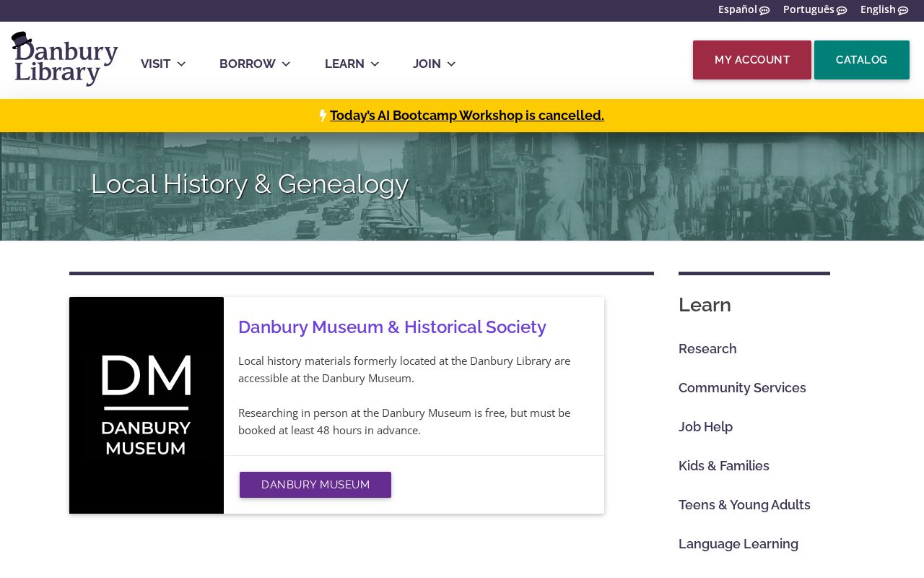Click the speech bubble icon beside English
924x578 pixels.
[x=903, y=10]
